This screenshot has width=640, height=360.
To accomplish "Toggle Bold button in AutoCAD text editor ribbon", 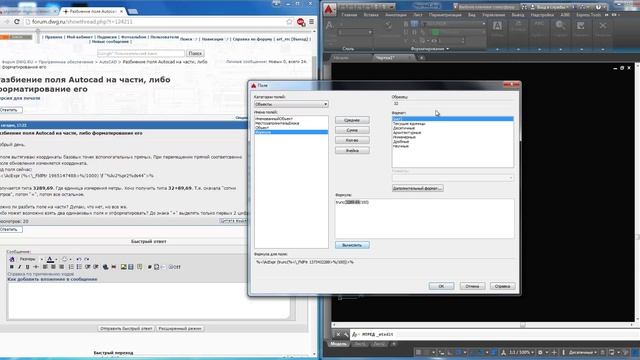I will (406, 24).
